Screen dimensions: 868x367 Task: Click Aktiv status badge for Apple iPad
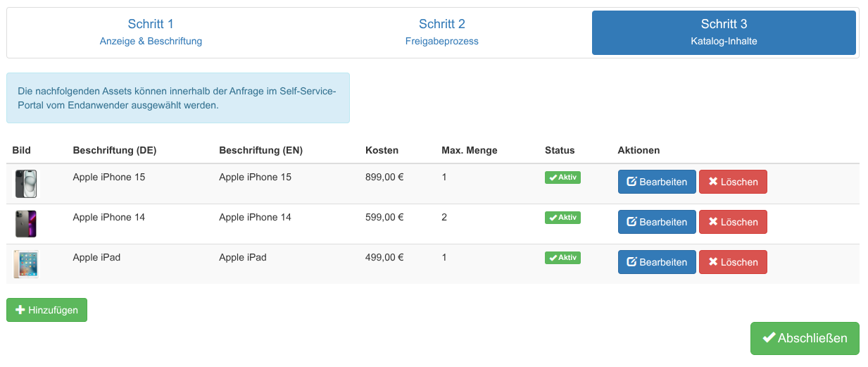(x=562, y=258)
